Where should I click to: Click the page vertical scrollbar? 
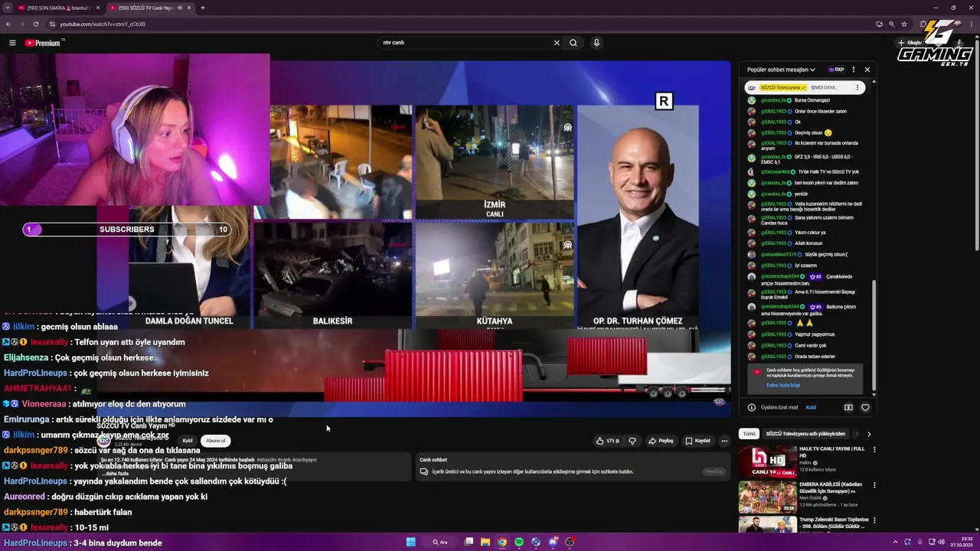point(977,145)
